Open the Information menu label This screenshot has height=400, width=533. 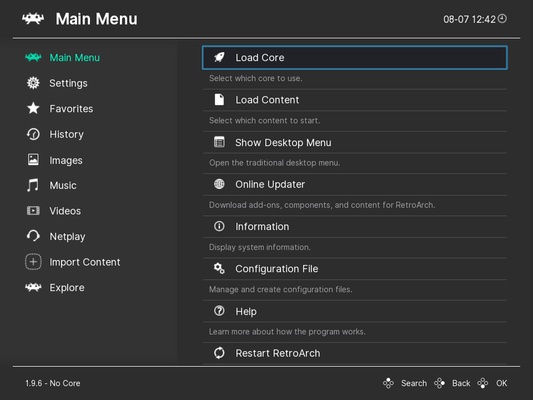[262, 227]
